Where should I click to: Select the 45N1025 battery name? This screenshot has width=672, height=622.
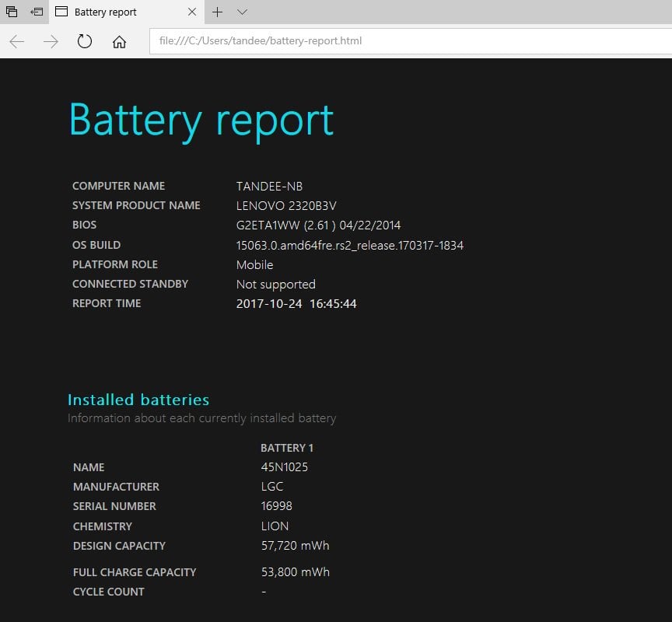[x=284, y=467]
